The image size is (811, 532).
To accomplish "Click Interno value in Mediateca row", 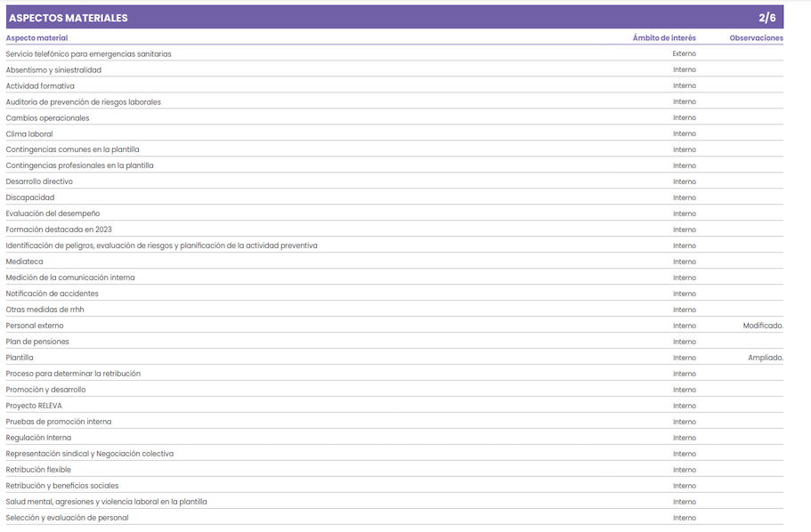I will [685, 262].
